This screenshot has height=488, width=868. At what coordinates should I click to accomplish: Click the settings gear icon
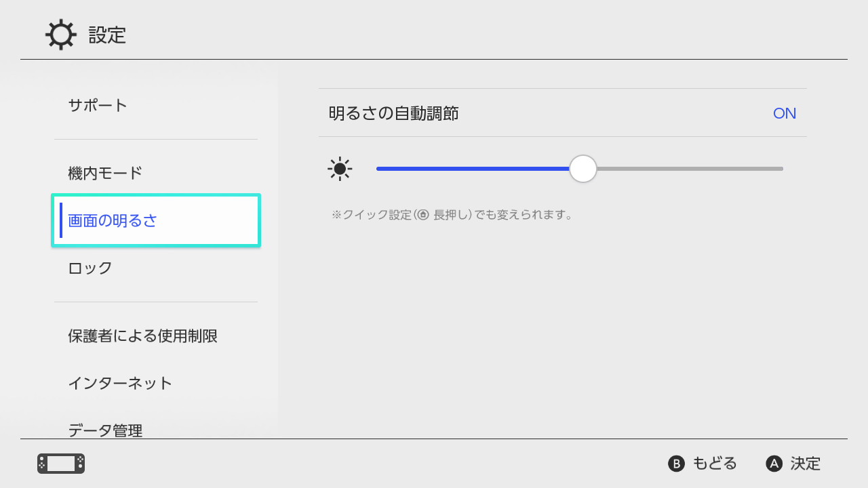(60, 35)
